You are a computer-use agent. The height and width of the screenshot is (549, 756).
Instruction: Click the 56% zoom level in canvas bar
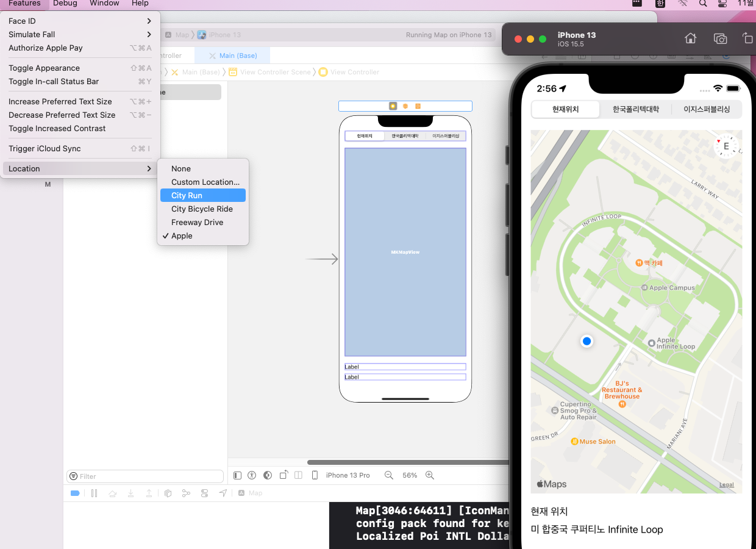click(410, 475)
